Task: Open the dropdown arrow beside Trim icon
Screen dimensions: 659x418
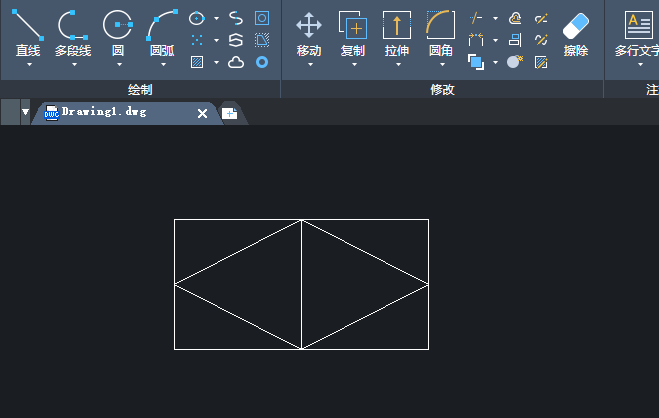Action: coord(496,18)
